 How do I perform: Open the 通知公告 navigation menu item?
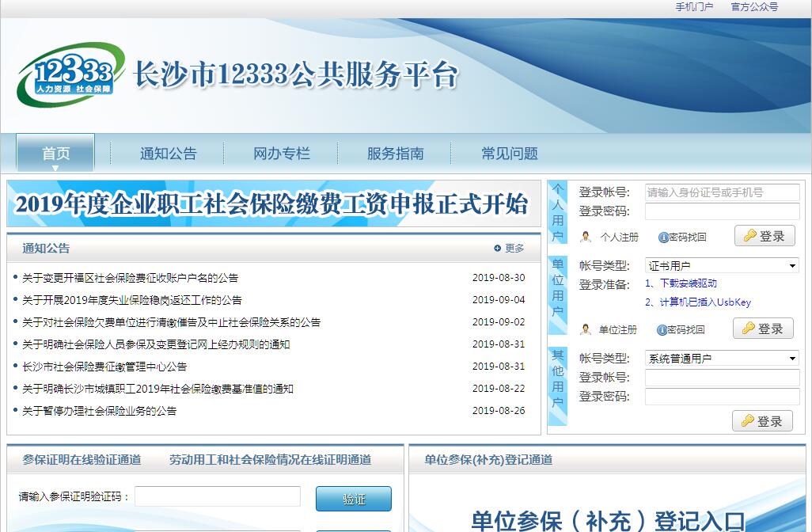(168, 154)
